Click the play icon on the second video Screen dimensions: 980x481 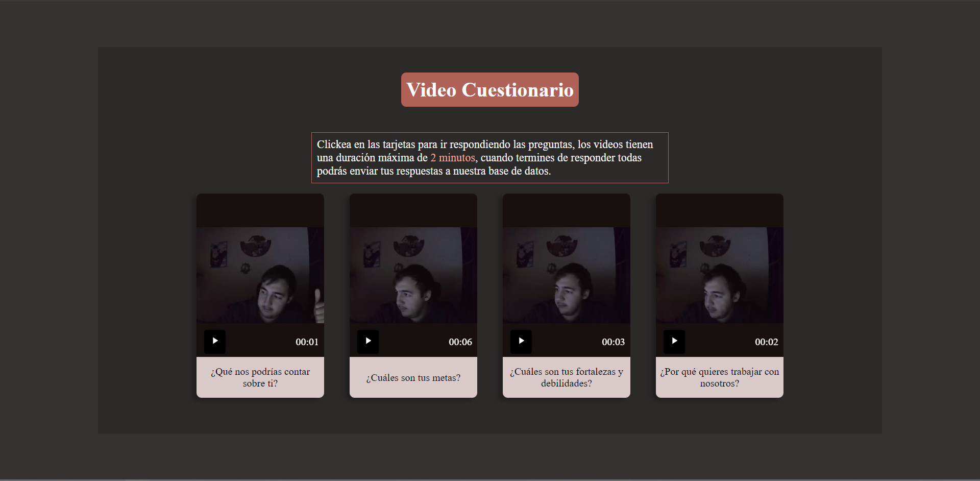pyautogui.click(x=367, y=342)
